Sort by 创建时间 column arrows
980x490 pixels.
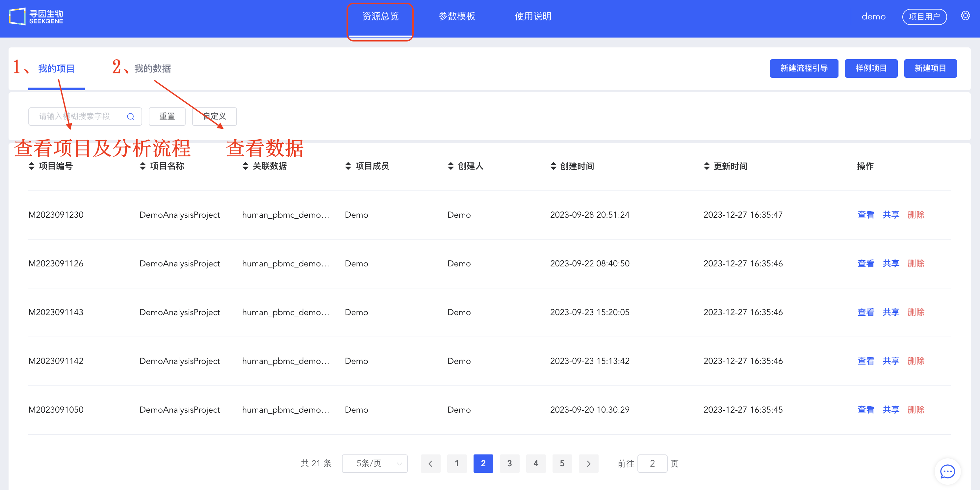pyautogui.click(x=554, y=166)
